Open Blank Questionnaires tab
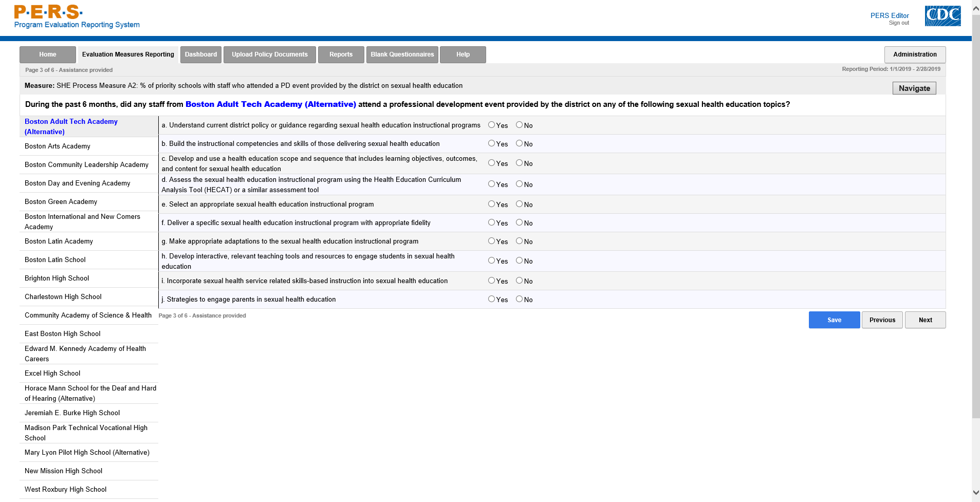The height and width of the screenshot is (502, 980). pyautogui.click(x=402, y=54)
